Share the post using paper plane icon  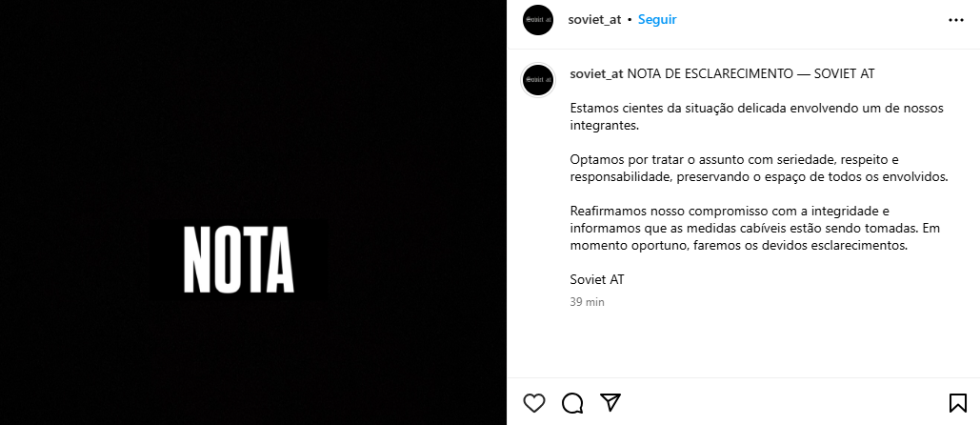click(610, 402)
